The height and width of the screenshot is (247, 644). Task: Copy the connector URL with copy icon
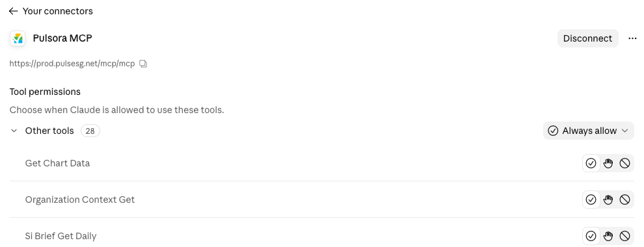click(x=143, y=64)
